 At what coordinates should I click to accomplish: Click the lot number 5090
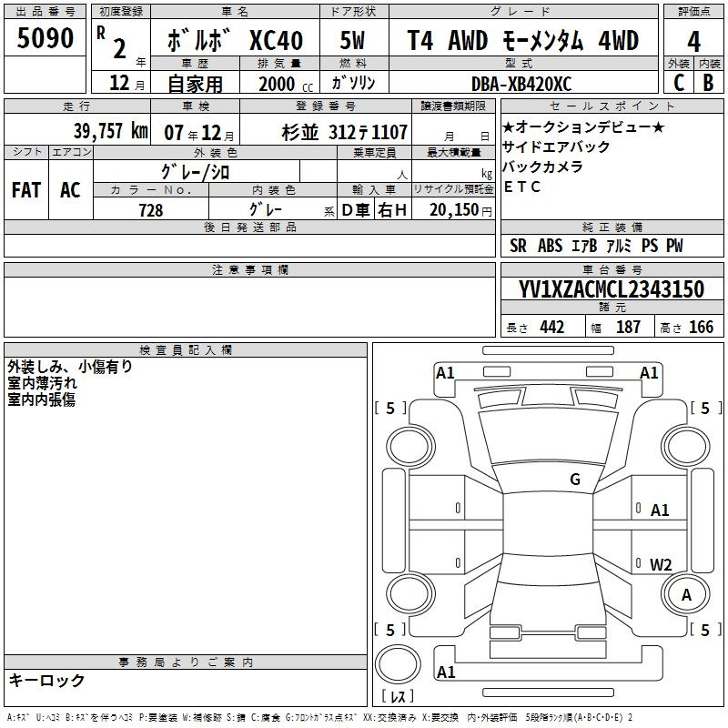(45, 38)
